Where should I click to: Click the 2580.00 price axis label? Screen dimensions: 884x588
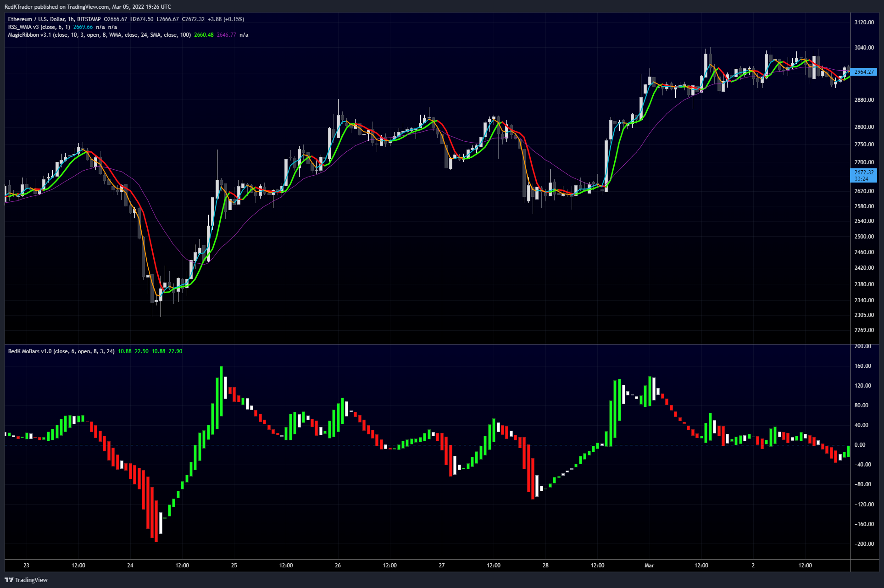864,206
